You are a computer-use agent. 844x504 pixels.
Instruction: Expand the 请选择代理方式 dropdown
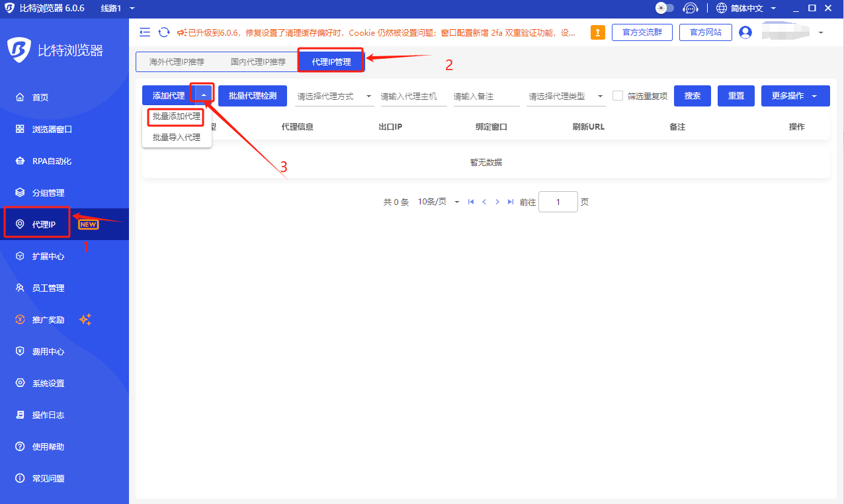click(335, 97)
